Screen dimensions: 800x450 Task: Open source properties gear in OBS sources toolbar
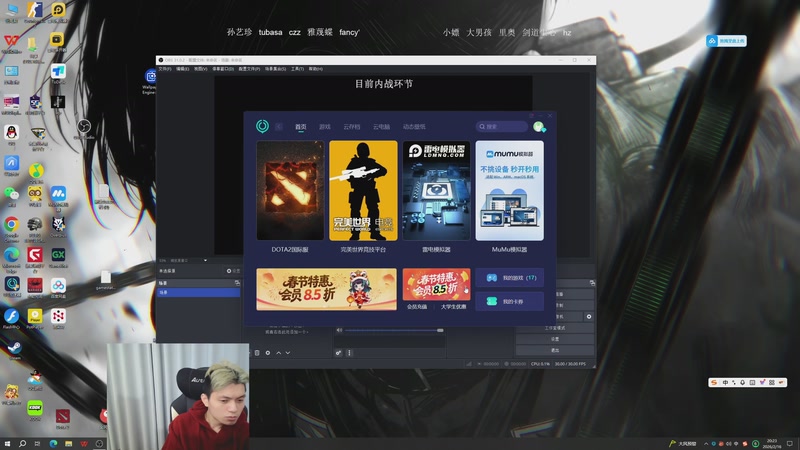pyautogui.click(x=268, y=353)
